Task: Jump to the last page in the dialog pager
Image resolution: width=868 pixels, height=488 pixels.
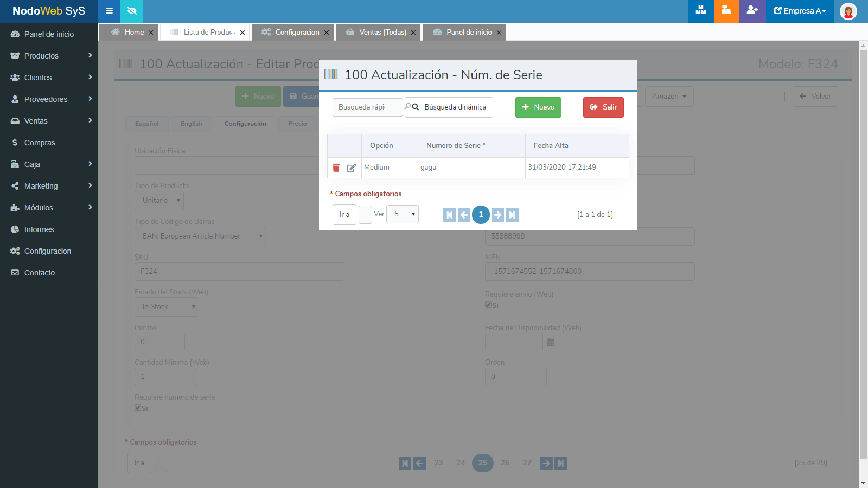Action: tap(512, 215)
